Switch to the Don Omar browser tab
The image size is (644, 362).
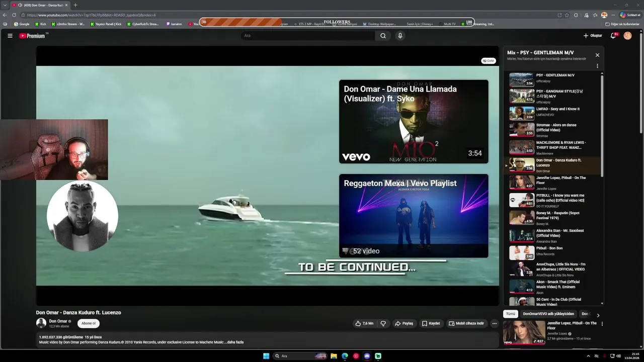click(40, 5)
